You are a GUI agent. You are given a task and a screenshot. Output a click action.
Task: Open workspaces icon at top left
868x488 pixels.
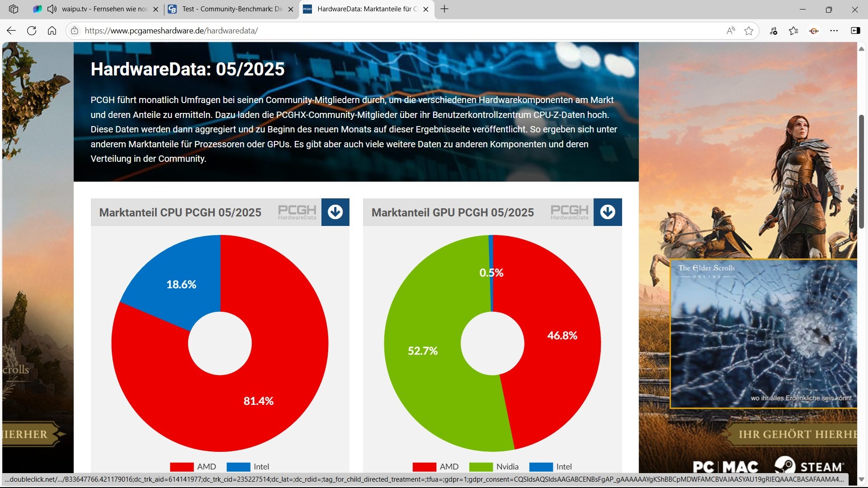point(14,9)
